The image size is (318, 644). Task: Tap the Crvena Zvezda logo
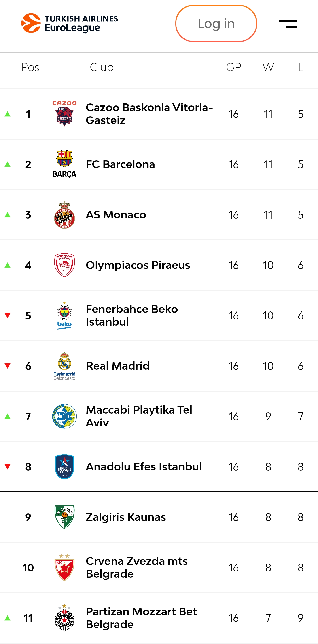pyautogui.click(x=64, y=568)
